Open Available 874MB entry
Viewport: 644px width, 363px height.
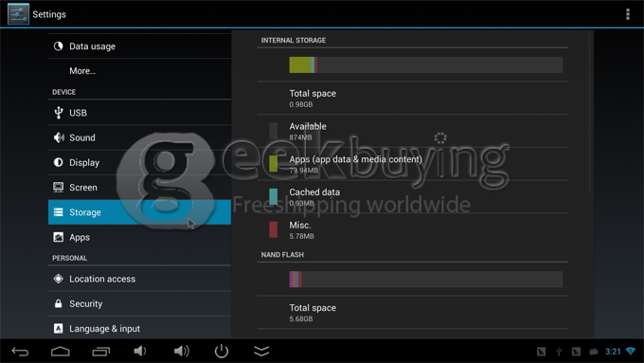[412, 131]
